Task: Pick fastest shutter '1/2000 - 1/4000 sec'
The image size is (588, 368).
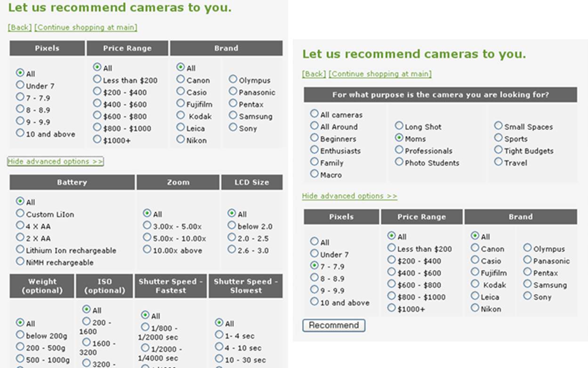Action: pos(145,348)
